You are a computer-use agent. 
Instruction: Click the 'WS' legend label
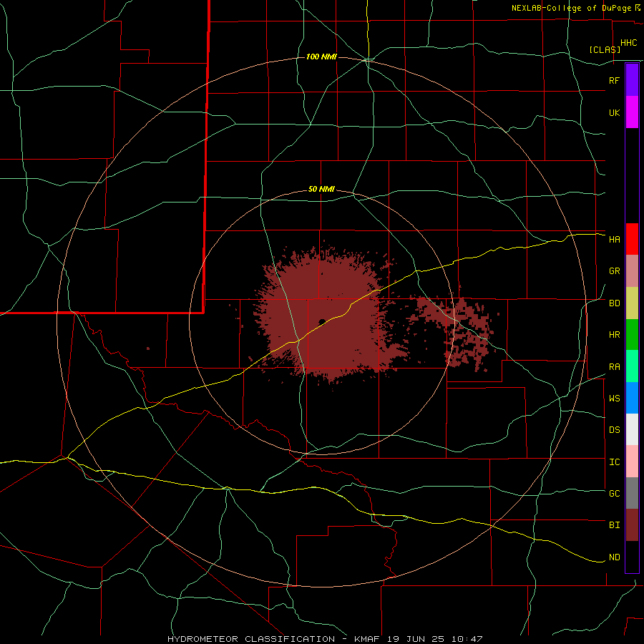coord(614,398)
